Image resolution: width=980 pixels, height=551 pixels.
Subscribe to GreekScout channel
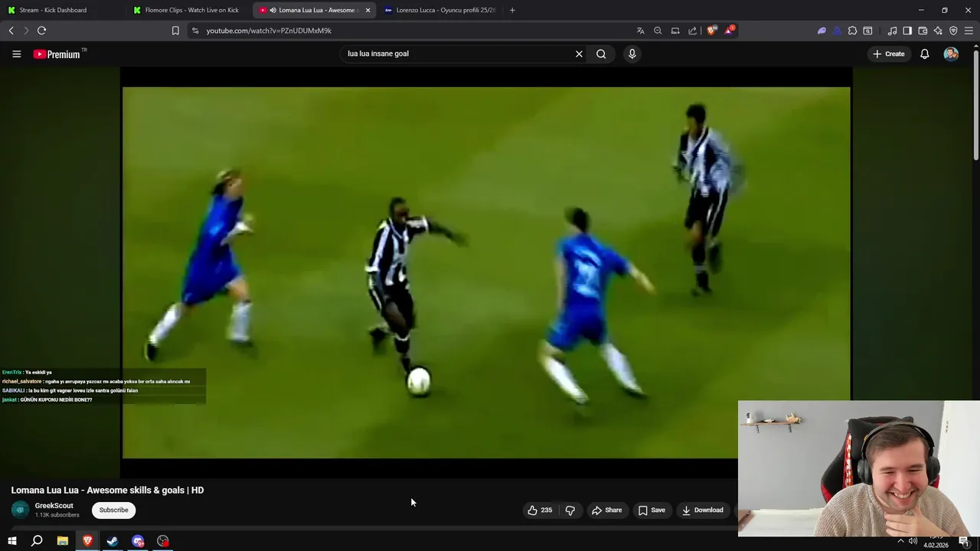pyautogui.click(x=113, y=510)
